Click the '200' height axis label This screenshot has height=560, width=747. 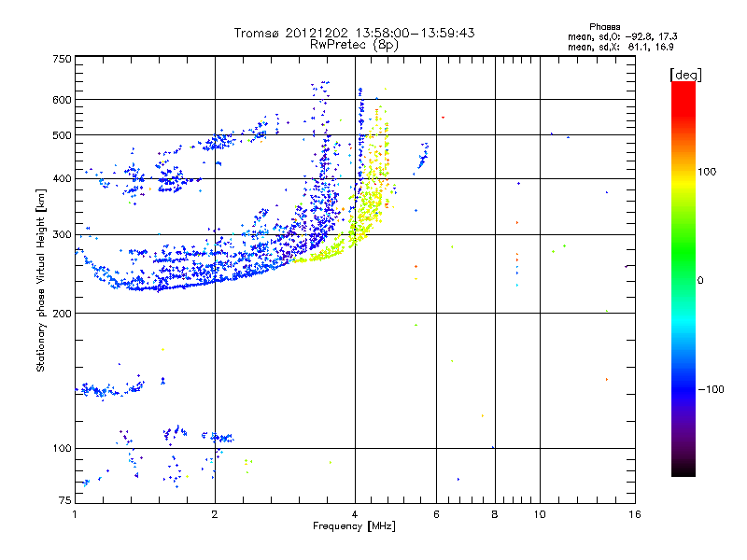point(62,314)
